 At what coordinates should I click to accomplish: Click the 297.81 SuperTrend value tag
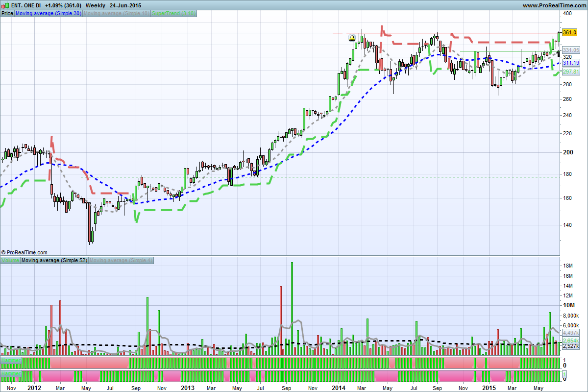coord(571,72)
